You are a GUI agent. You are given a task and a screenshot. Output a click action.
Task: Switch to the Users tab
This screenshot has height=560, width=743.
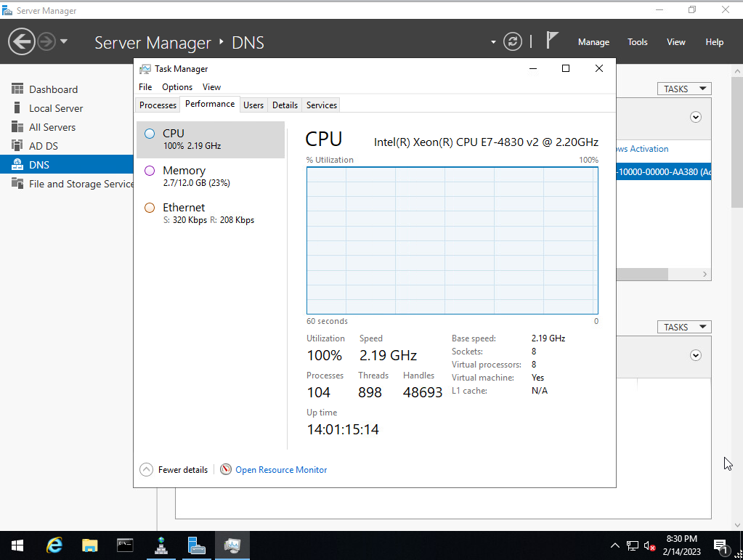pyautogui.click(x=253, y=105)
